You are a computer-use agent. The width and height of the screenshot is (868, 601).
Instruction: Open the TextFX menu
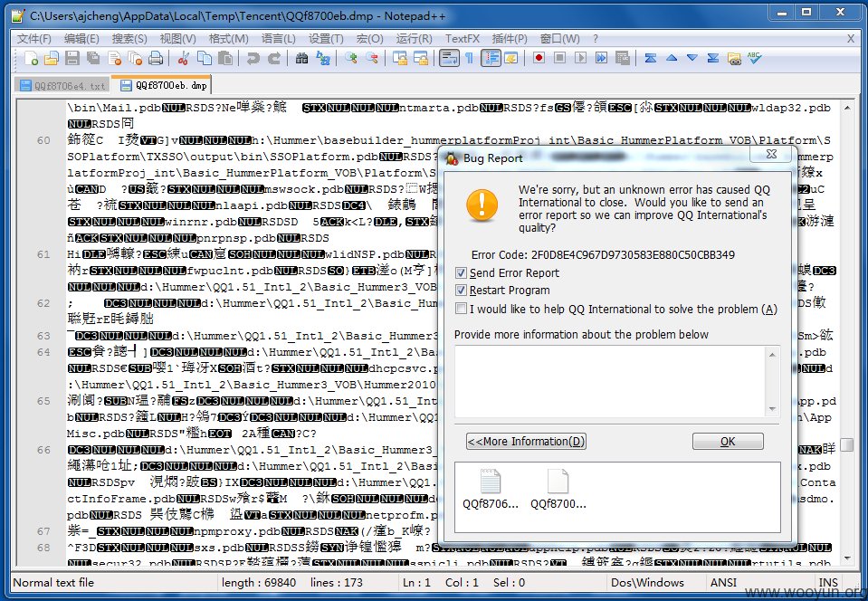tap(463, 39)
